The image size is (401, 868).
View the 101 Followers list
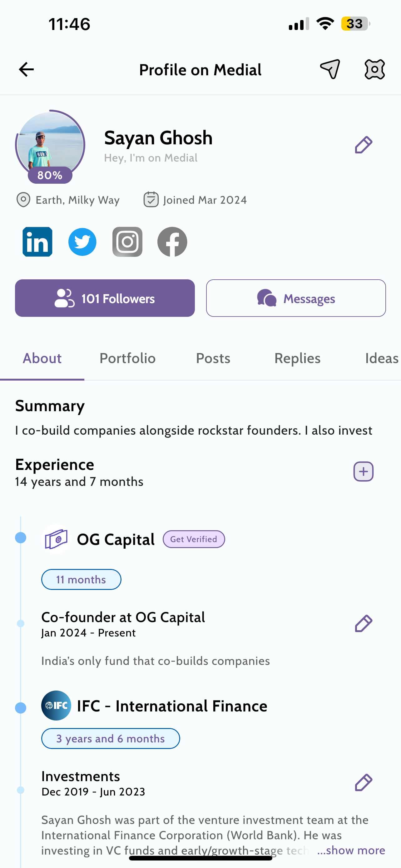pos(105,298)
